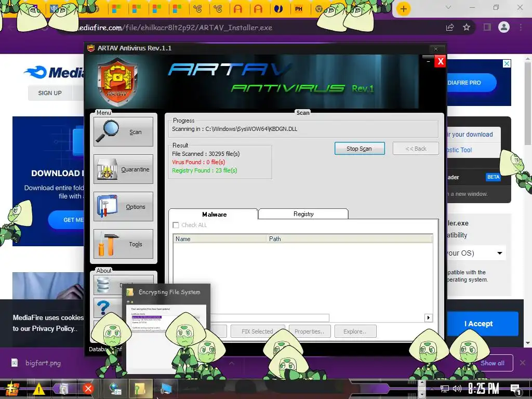This screenshot has width=532, height=399.
Task: Open the browser profile avatar
Action: click(x=504, y=27)
